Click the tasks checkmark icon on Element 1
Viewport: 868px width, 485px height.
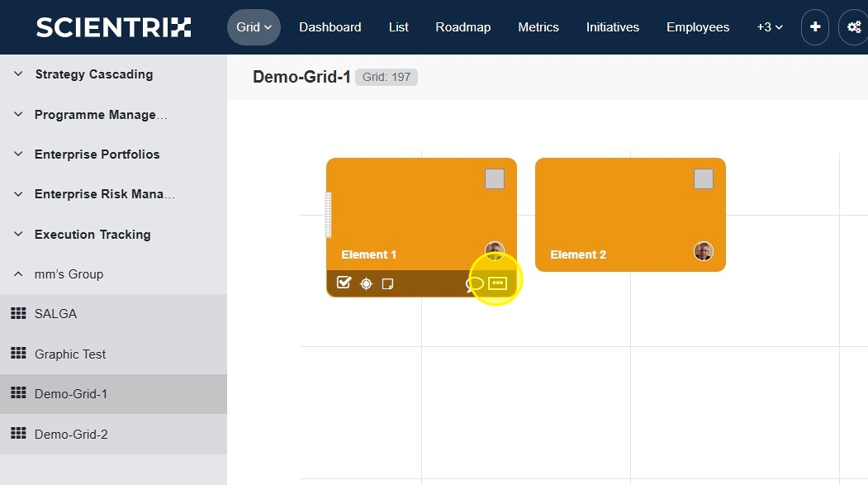(344, 283)
